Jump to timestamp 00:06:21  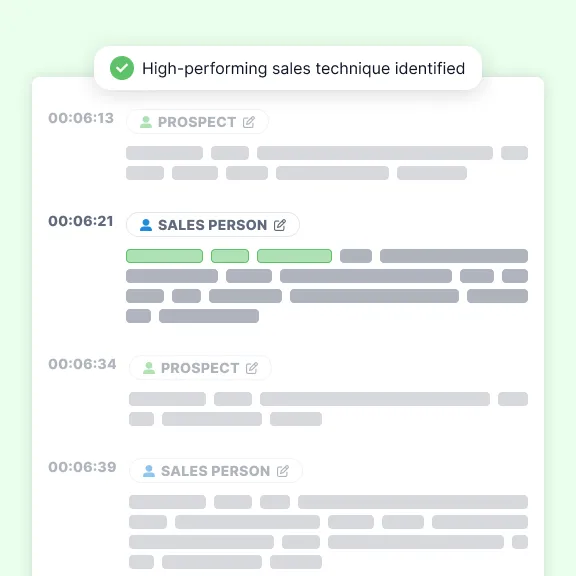point(81,221)
